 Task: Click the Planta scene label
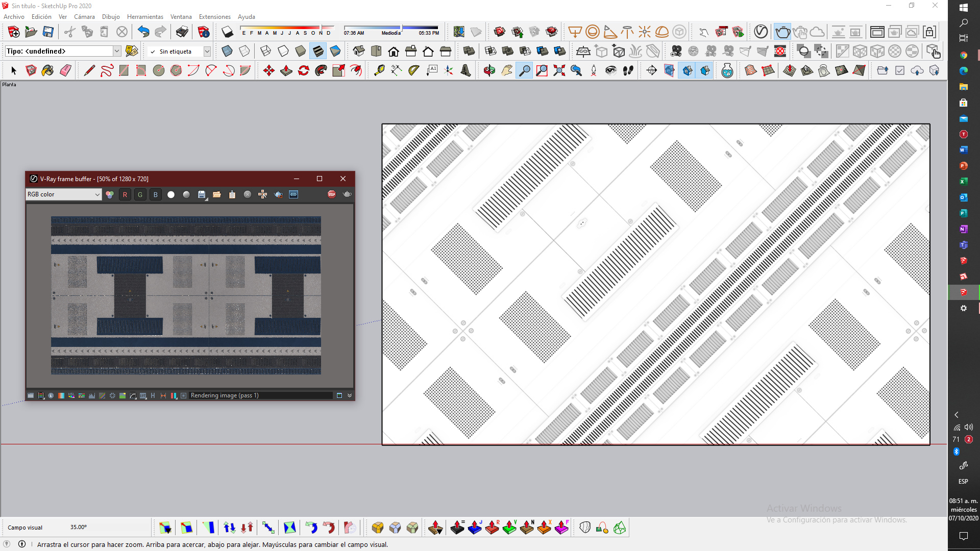point(9,85)
